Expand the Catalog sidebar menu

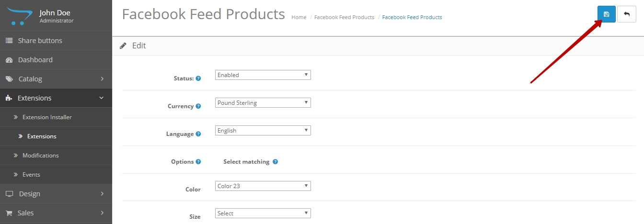pyautogui.click(x=56, y=79)
